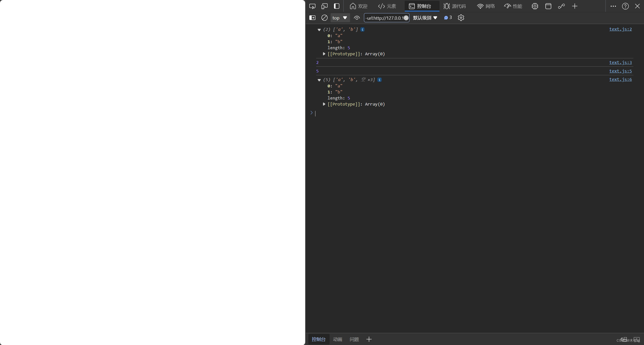Open console settings with the gear icon

[461, 18]
